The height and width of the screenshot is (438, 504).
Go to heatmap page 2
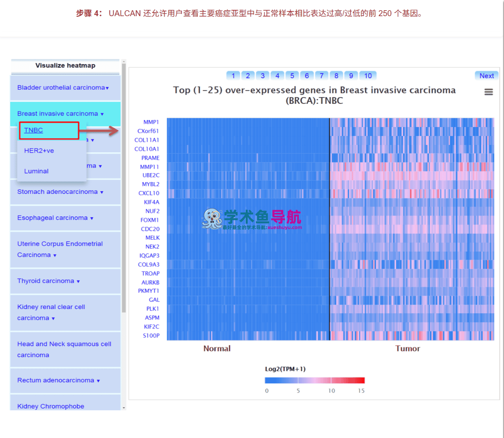tap(248, 76)
